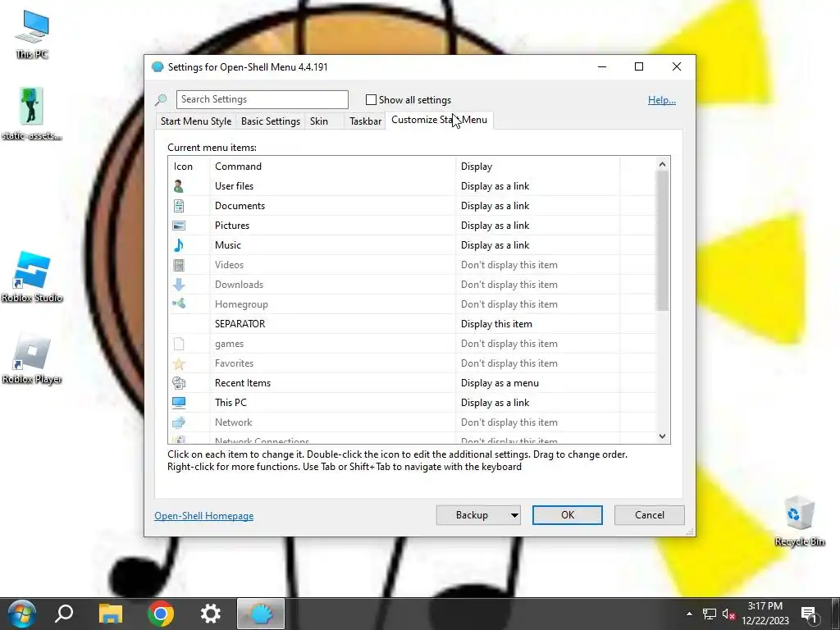Click the muted volume tray icon
The image size is (840, 630).
728,614
